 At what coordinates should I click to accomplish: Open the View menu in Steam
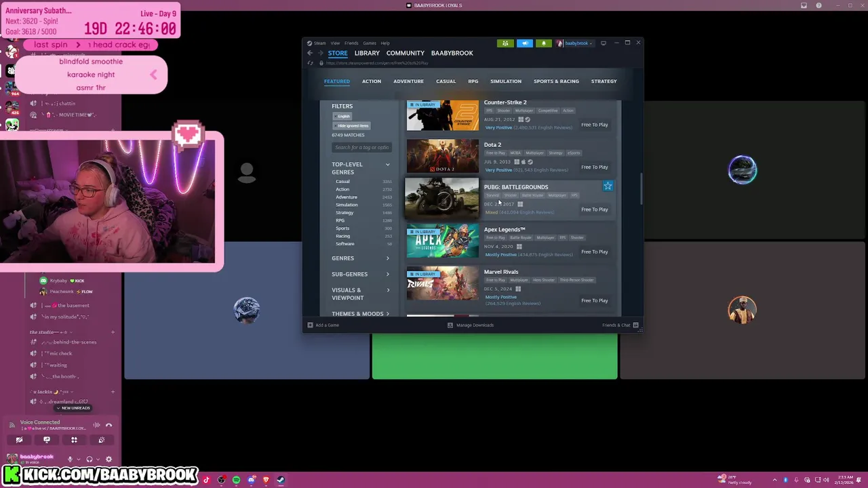(x=335, y=43)
